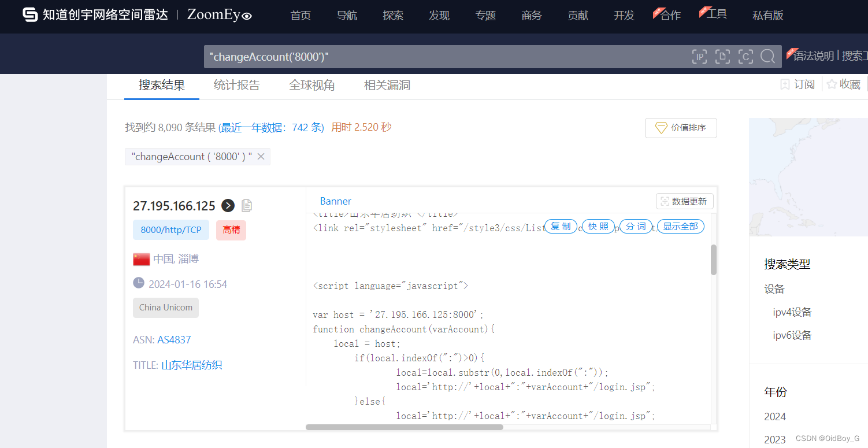Click the 数据更新 button
Screen dimensions: 868x448
tap(685, 201)
